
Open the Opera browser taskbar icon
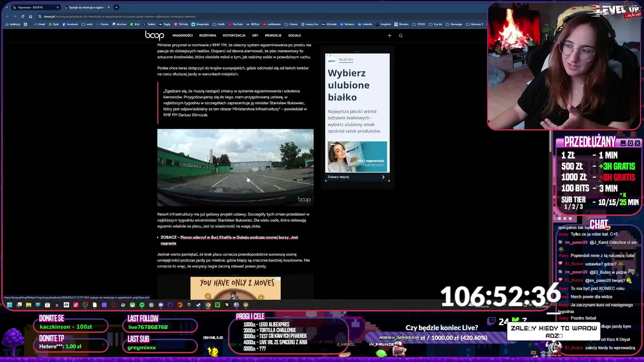click(x=114, y=305)
